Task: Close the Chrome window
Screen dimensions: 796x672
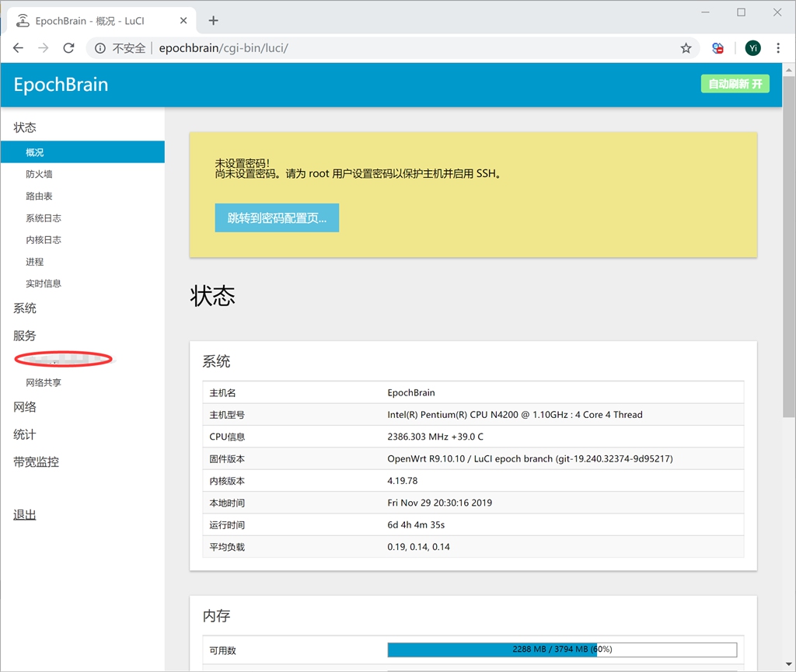Action: coord(777,12)
